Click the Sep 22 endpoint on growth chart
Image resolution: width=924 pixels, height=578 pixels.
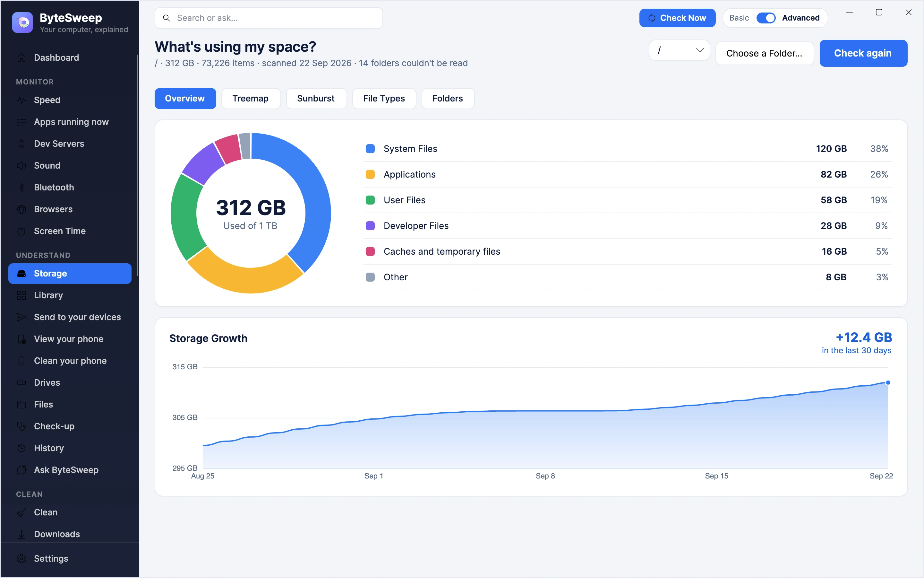pyautogui.click(x=888, y=382)
